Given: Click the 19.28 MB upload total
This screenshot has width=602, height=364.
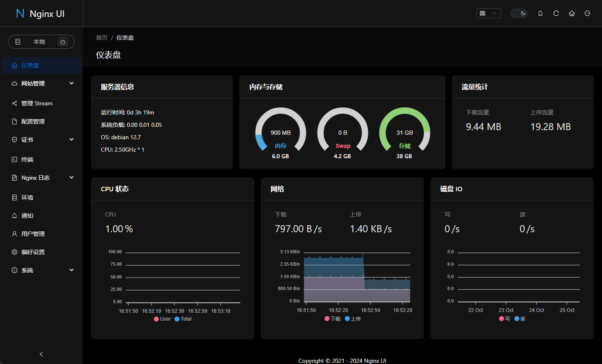Looking at the screenshot, I should [551, 127].
